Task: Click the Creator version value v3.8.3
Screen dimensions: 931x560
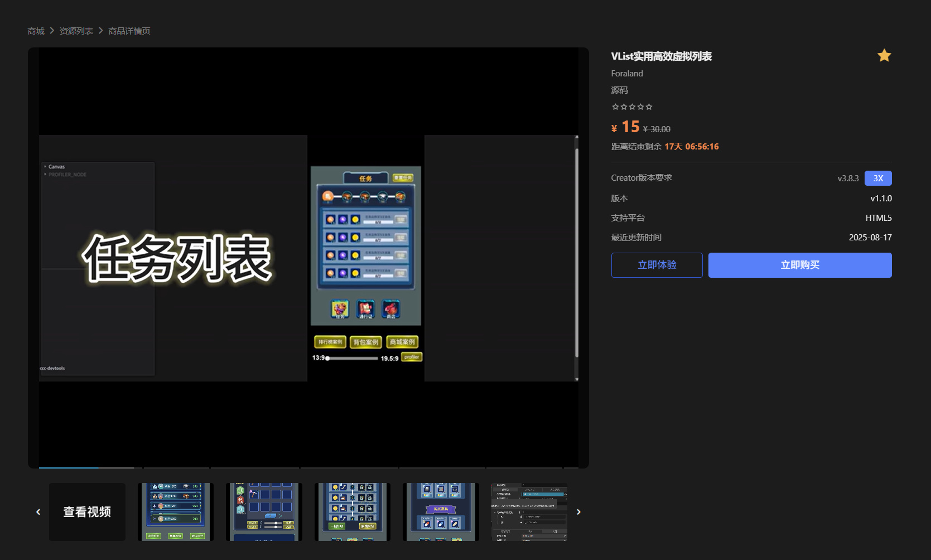Action: (848, 178)
